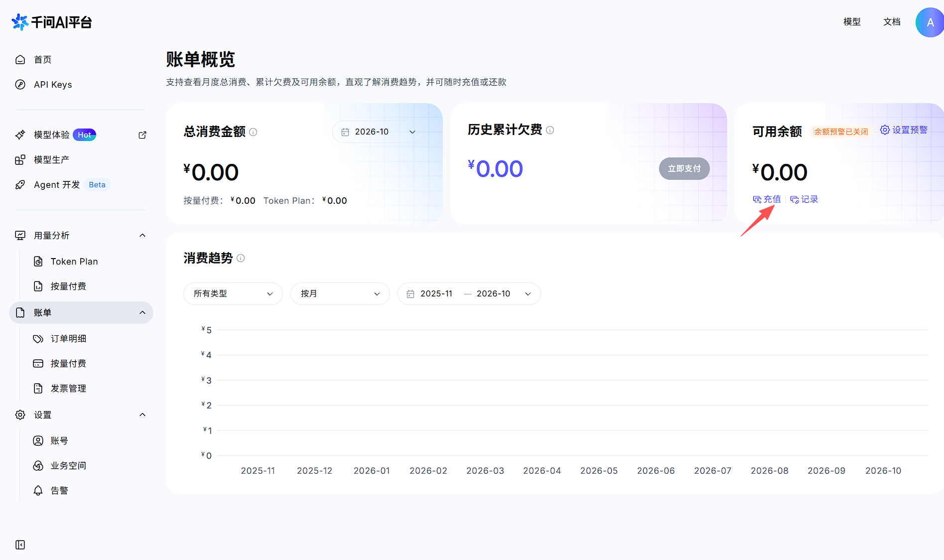
Task: Click the user avatar icon 'A'
Action: click(930, 22)
